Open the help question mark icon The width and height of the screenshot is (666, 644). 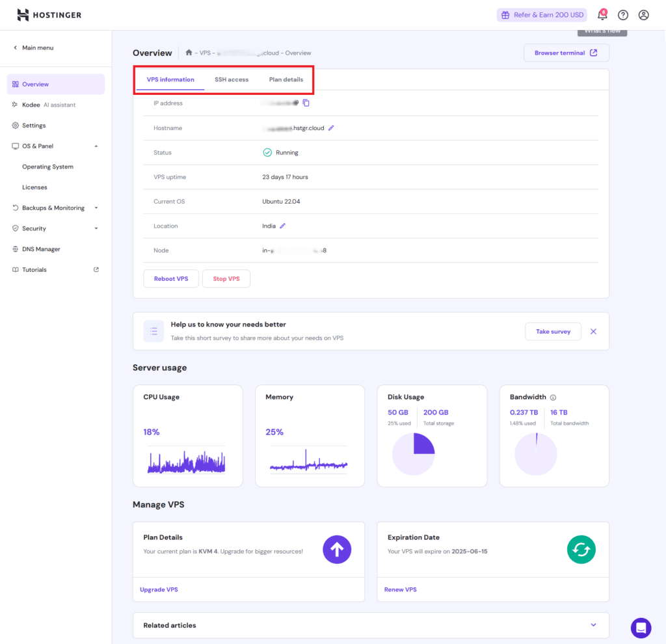[623, 15]
